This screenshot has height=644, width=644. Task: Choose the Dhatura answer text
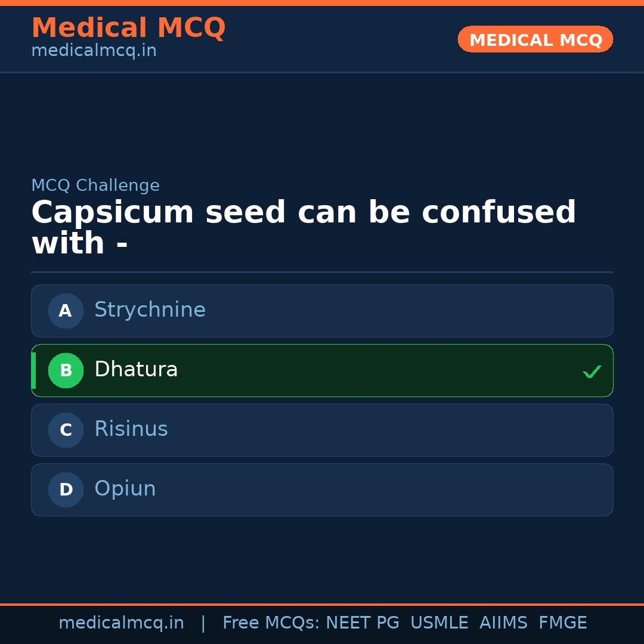pos(136,370)
